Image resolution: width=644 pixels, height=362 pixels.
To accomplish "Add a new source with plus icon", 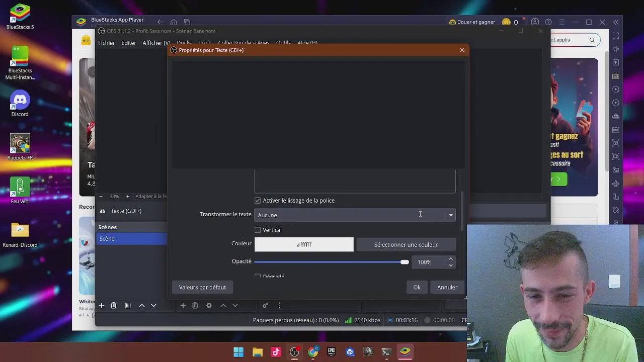I will (x=183, y=305).
